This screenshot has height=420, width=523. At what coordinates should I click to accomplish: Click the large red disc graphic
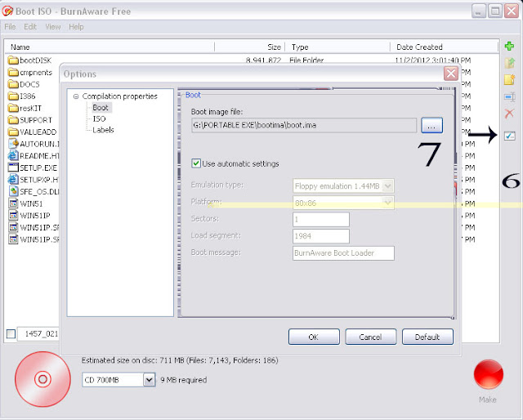tap(42, 379)
